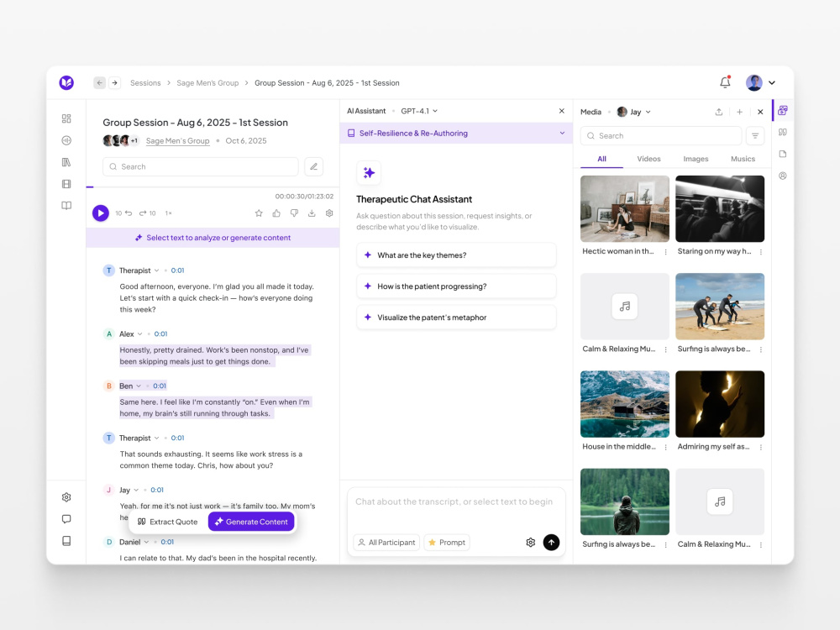Screen dimensions: 840x630
Task: Open chat settings gear icon
Action: point(530,542)
